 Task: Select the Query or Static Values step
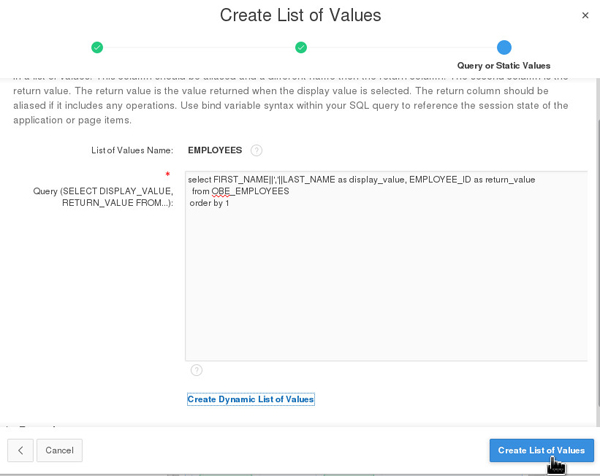[504, 48]
